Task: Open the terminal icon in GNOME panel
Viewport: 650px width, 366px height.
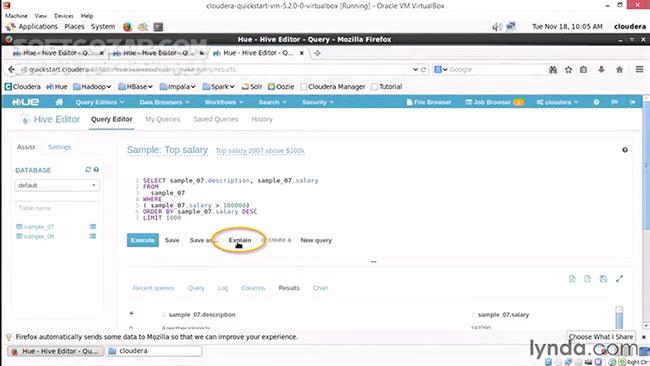Action: (x=158, y=27)
